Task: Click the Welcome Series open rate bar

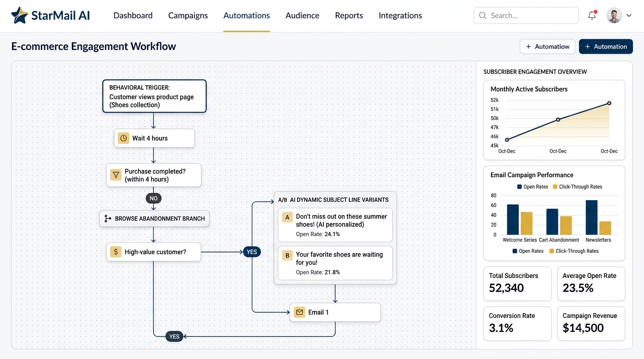Action: tap(513, 220)
